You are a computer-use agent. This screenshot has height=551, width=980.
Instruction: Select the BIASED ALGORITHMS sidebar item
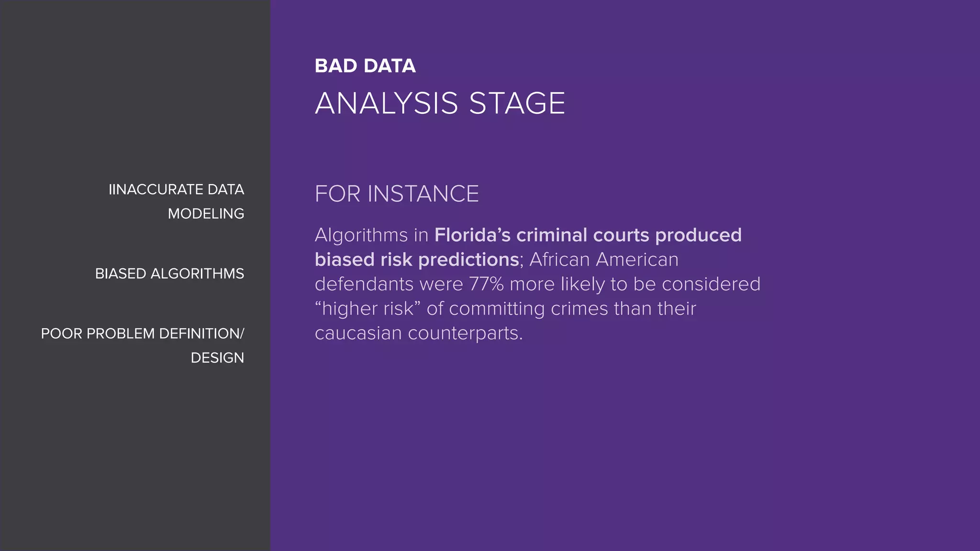pos(169,274)
